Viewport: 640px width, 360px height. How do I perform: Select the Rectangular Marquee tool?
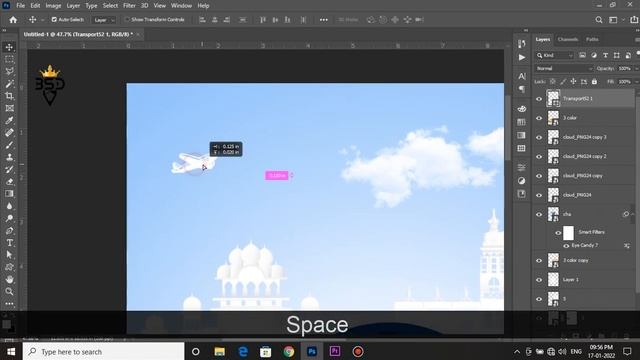coord(9,59)
